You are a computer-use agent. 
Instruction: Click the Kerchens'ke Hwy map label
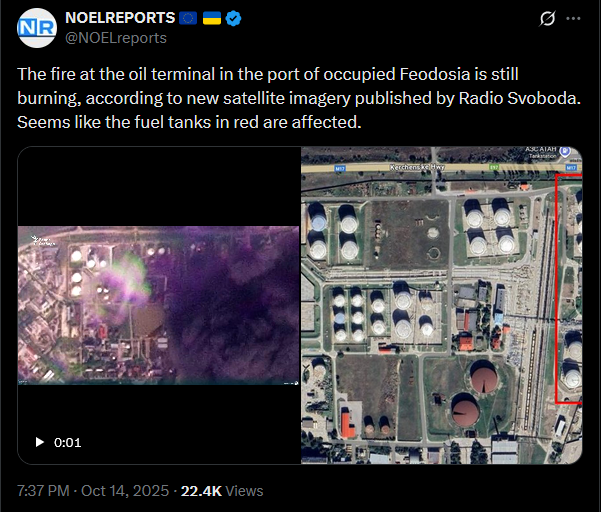tap(417, 167)
